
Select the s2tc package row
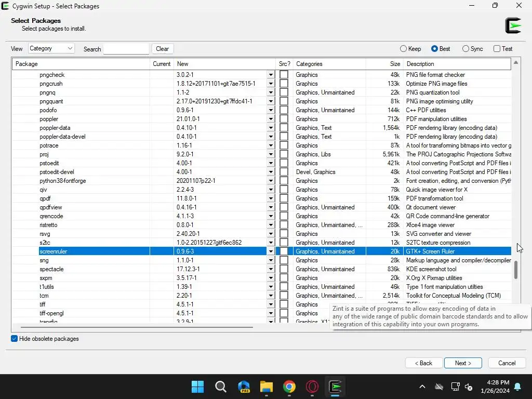pyautogui.click(x=262, y=243)
